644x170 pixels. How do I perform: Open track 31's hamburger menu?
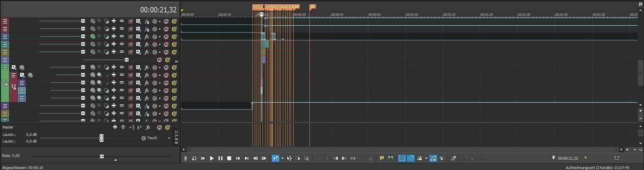click(x=5, y=67)
